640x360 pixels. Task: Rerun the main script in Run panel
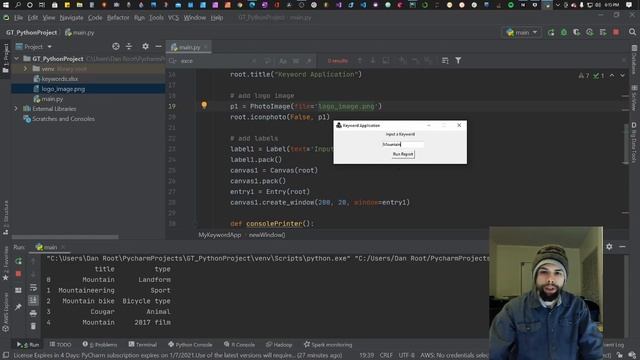18,261
